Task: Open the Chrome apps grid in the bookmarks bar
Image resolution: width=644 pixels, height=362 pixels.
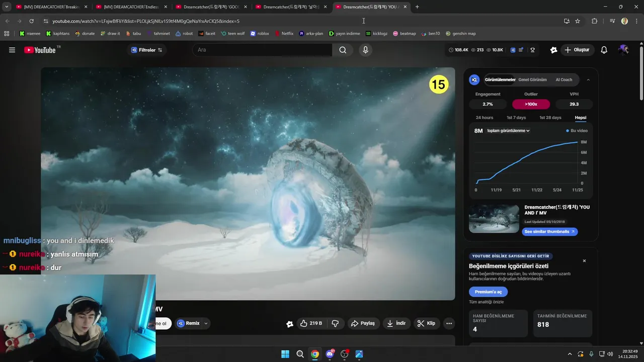Action: point(7,34)
